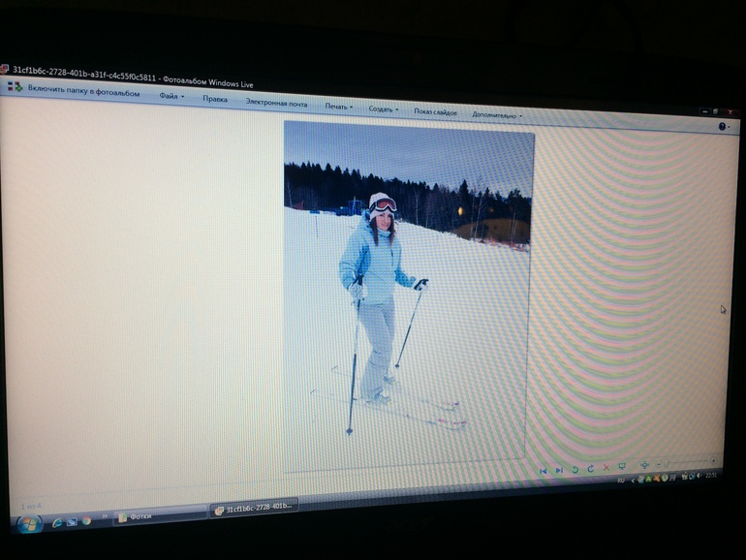Launch Internet Explorer from quick launch

pos(57,521)
